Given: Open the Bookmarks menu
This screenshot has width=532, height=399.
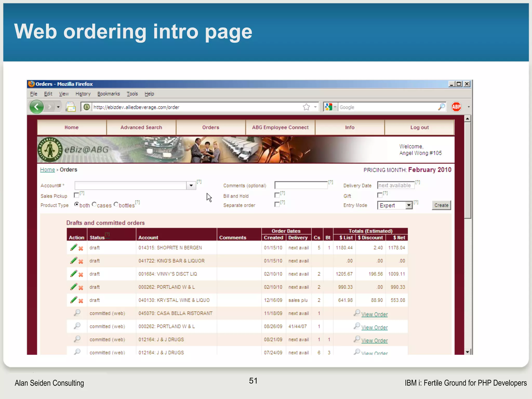Looking at the screenshot, I should (x=109, y=94).
